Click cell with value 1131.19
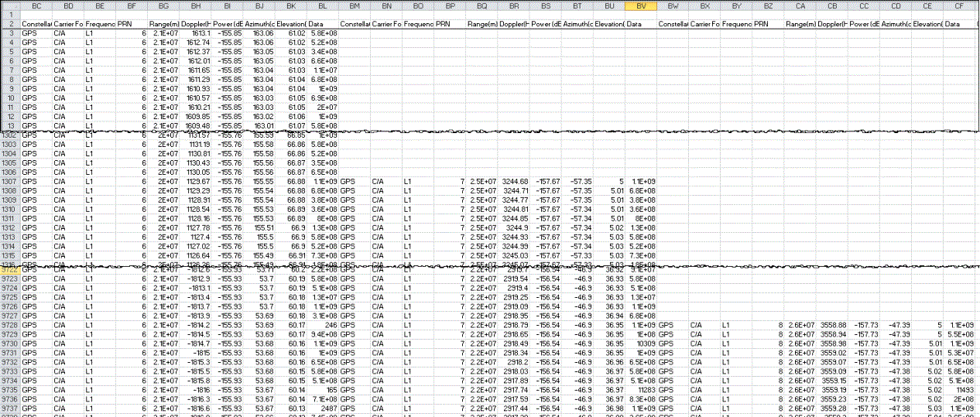Viewport: 980px width, 417px height. tap(195, 144)
